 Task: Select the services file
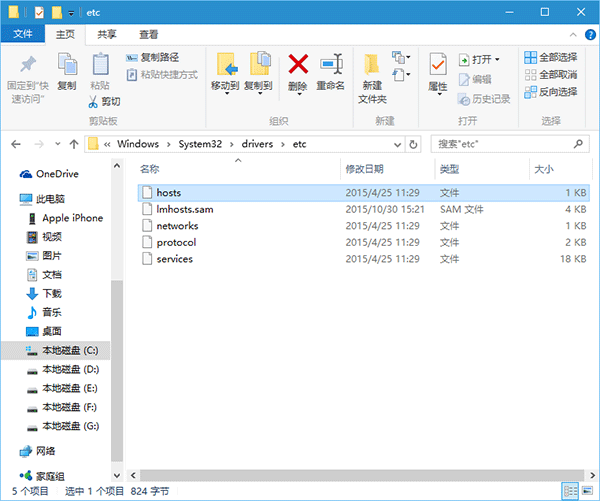363,259
